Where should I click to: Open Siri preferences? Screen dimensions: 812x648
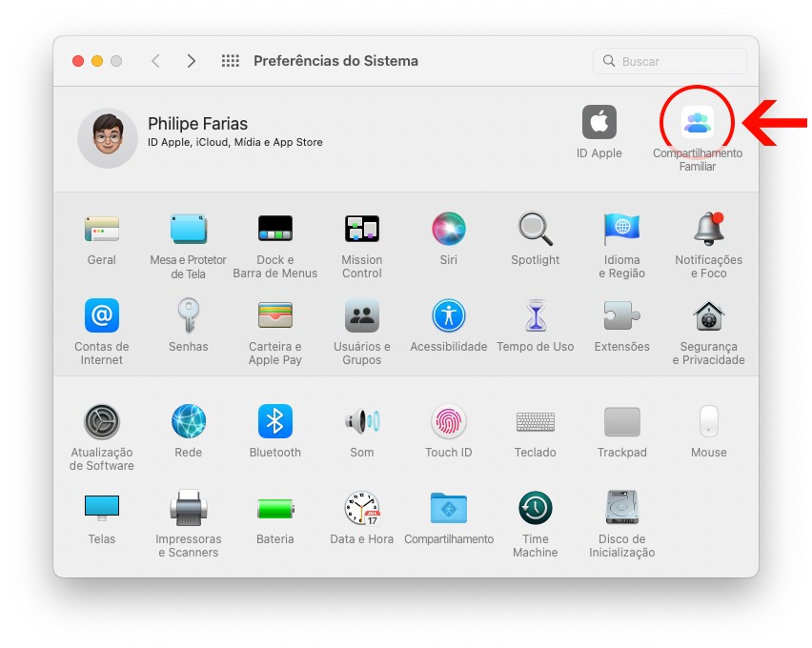pyautogui.click(x=449, y=229)
